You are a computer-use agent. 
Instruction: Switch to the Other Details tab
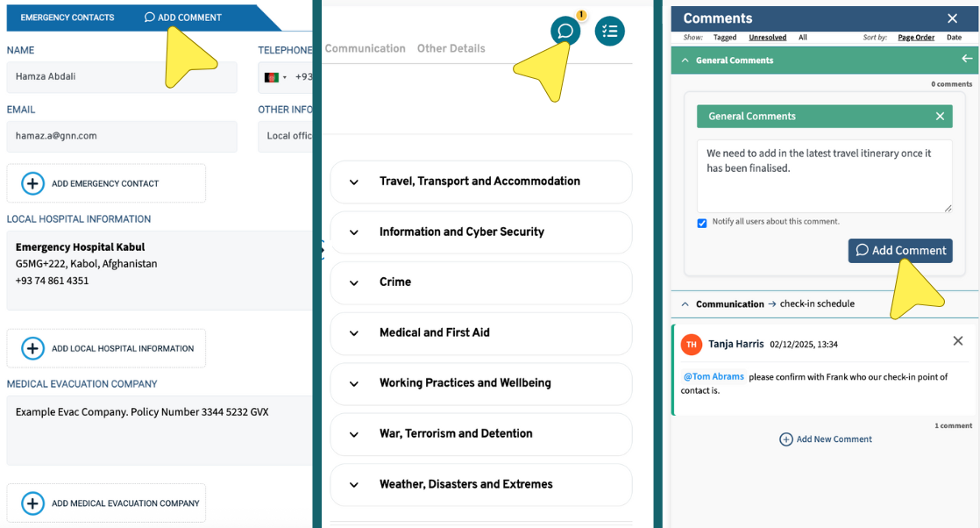[451, 49]
